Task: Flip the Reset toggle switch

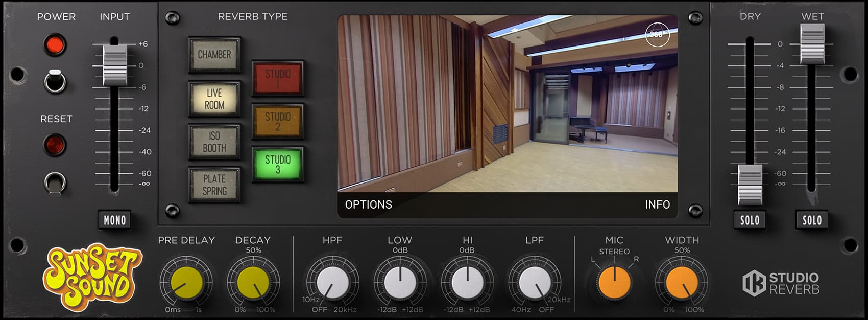Action: point(55,184)
